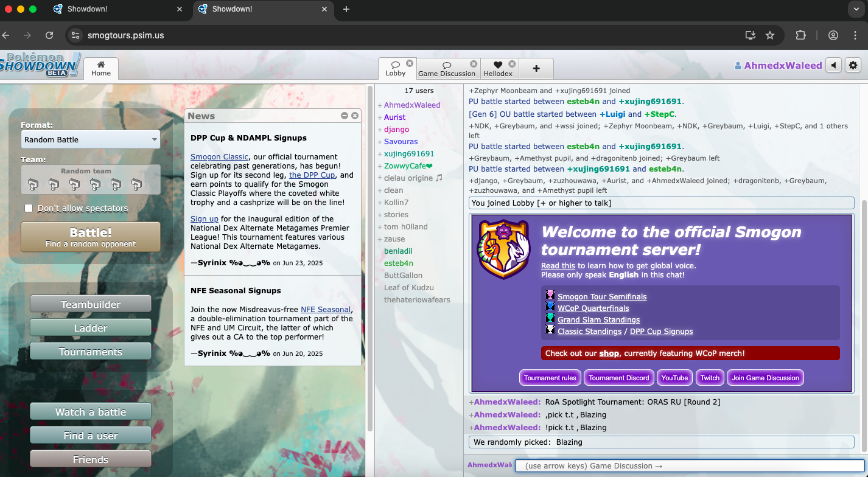The image size is (868, 477).
Task: Switch to the Home tab
Action: point(101,69)
